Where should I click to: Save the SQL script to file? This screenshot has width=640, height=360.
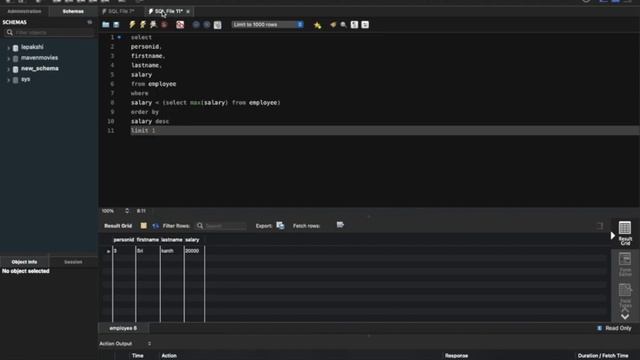(116, 25)
